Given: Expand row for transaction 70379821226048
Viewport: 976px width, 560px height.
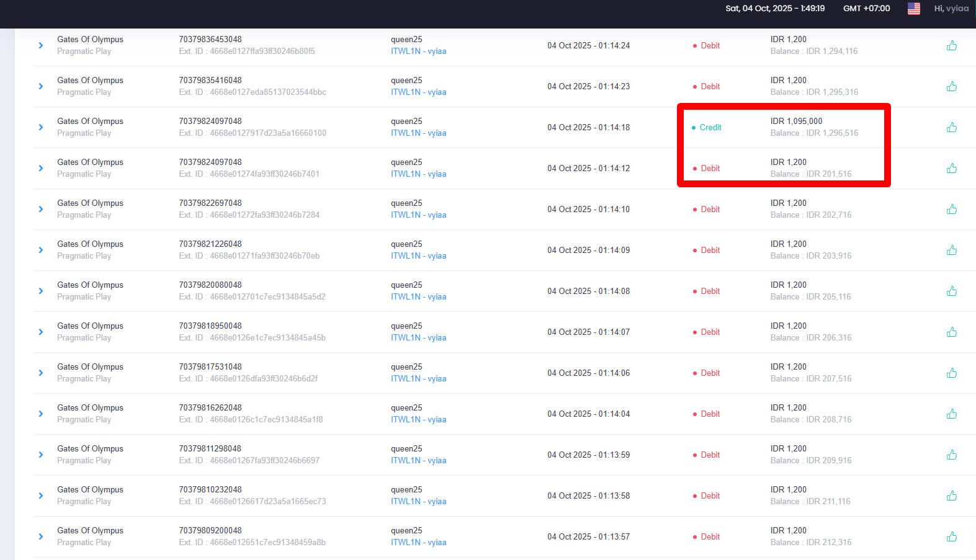Looking at the screenshot, I should click(x=41, y=250).
